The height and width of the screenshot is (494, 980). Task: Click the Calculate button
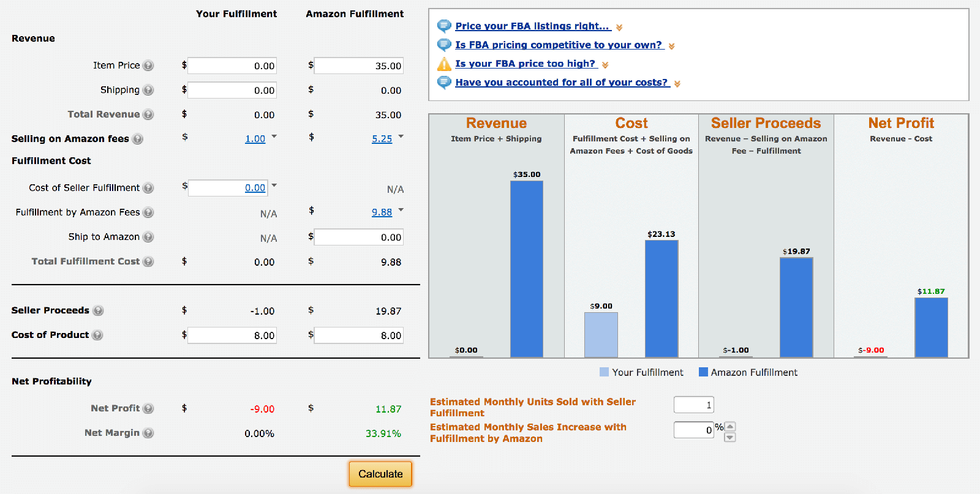point(380,474)
